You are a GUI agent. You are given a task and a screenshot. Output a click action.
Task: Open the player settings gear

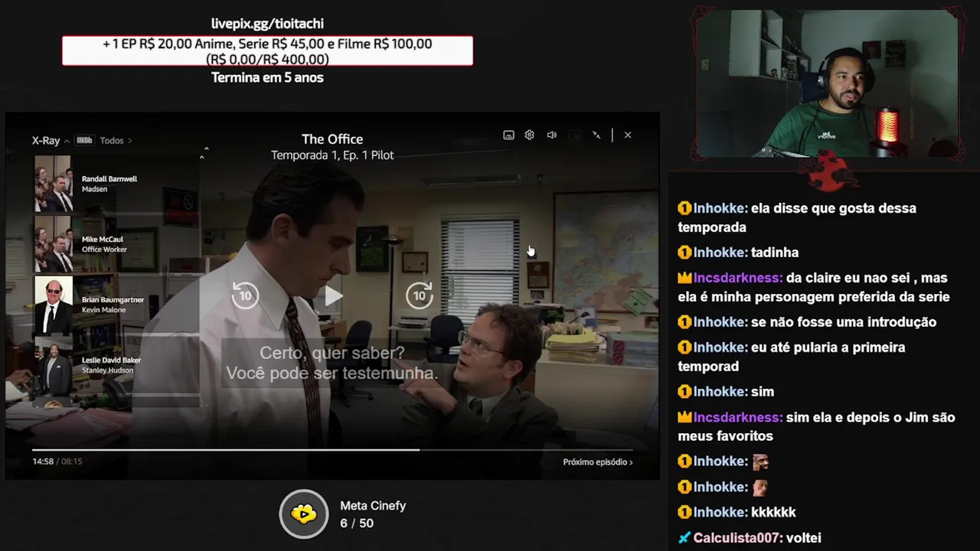(529, 135)
